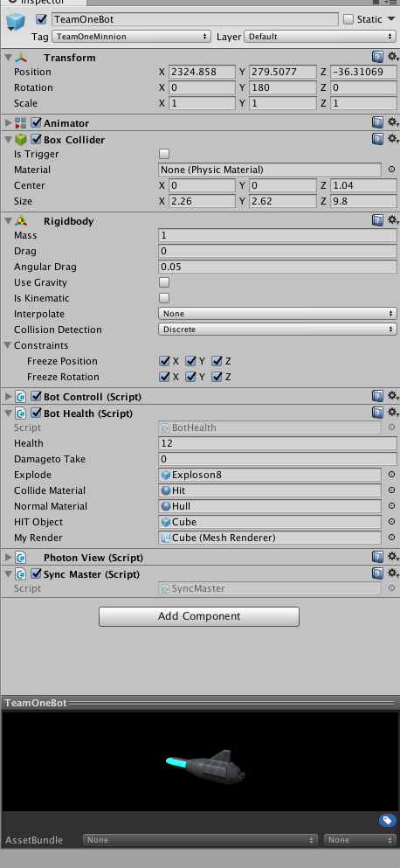
Task: Open object picker for Explode field
Action: 391,475
